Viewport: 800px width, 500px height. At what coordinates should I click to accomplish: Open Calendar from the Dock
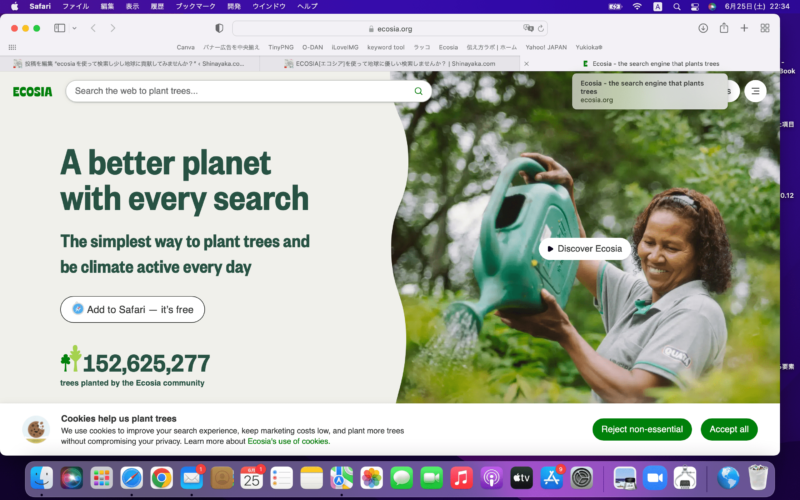coord(252,478)
